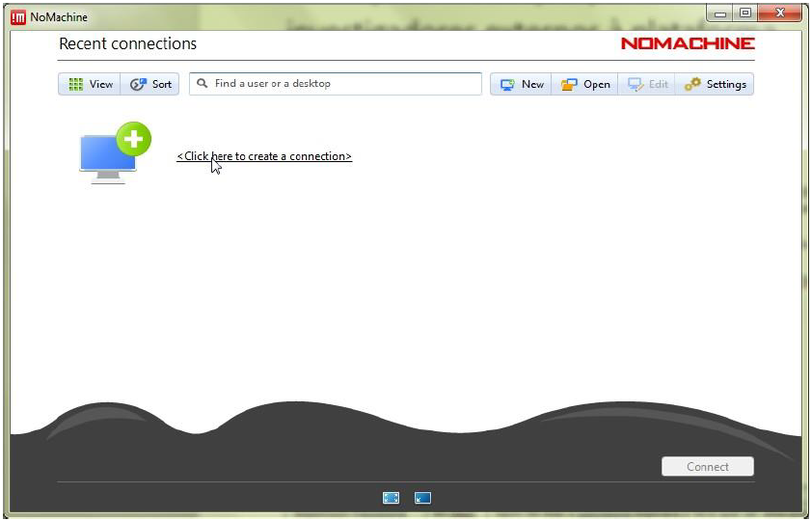Click the Recent connections heading
812x521 pixels.
click(x=127, y=43)
